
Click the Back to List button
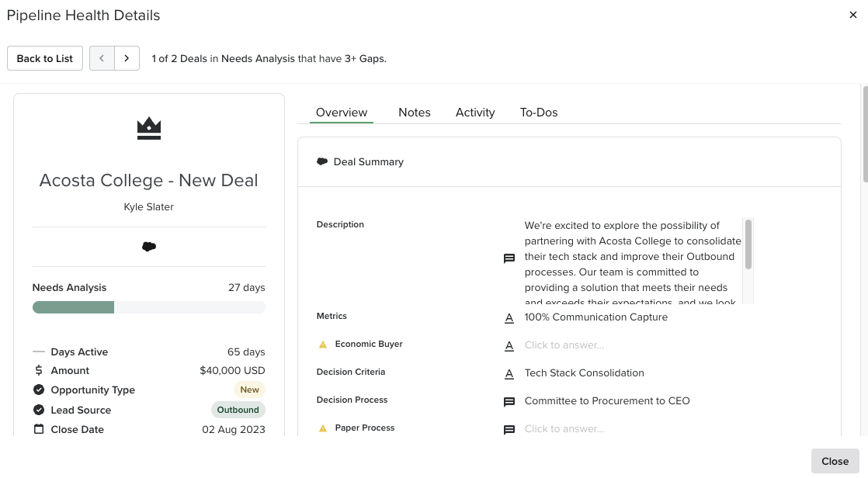[x=44, y=58]
